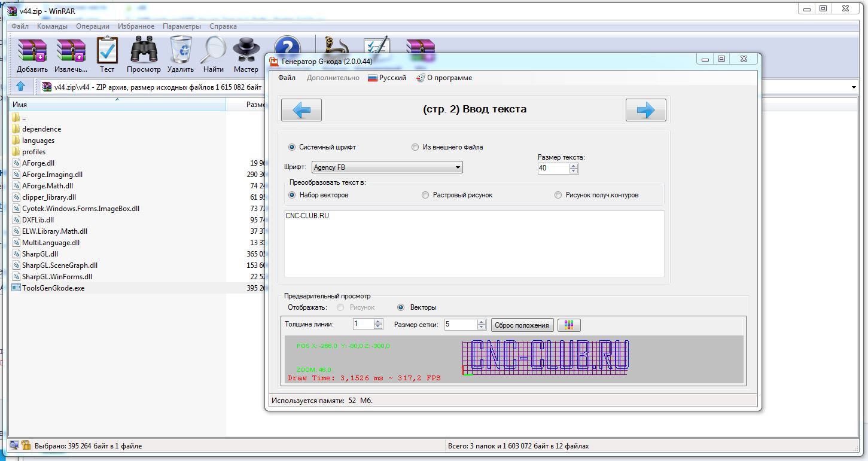Open the Операции menu
This screenshot has height=461, width=868.
[x=93, y=26]
